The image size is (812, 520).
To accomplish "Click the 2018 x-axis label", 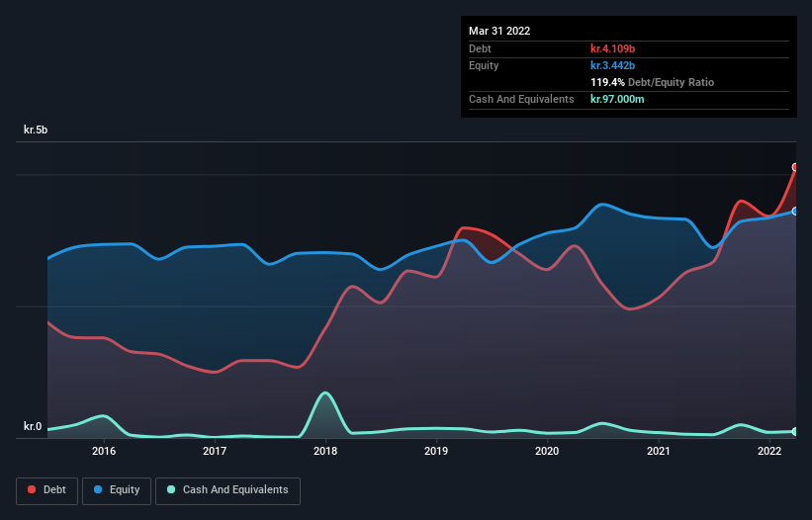I will (x=325, y=451).
